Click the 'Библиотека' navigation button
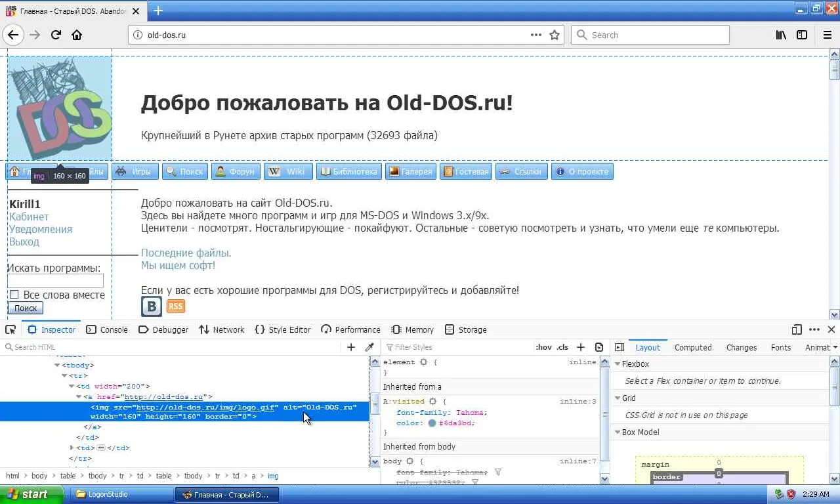 (348, 172)
